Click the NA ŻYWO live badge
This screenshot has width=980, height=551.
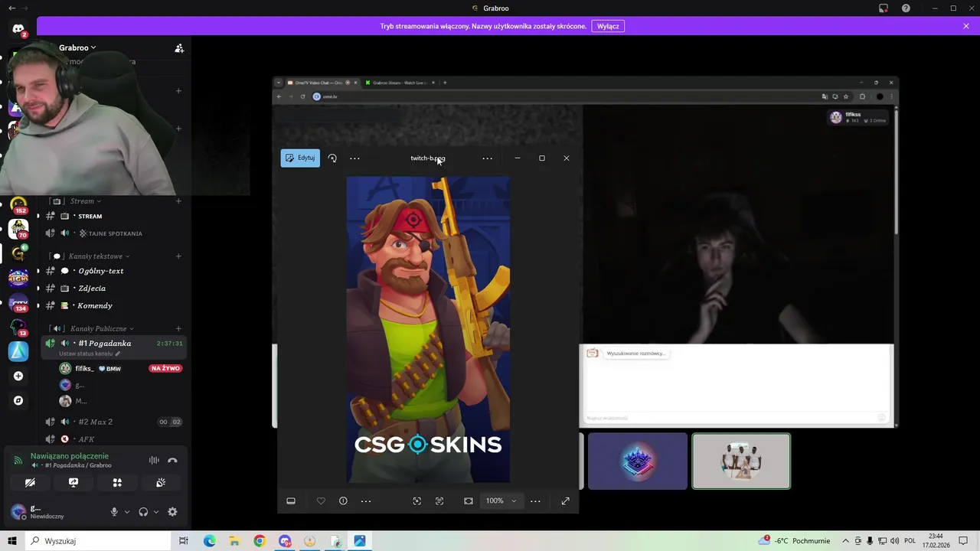pos(165,369)
